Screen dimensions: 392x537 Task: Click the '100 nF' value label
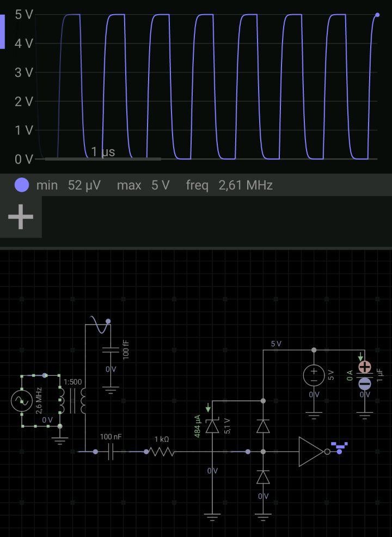(111, 437)
